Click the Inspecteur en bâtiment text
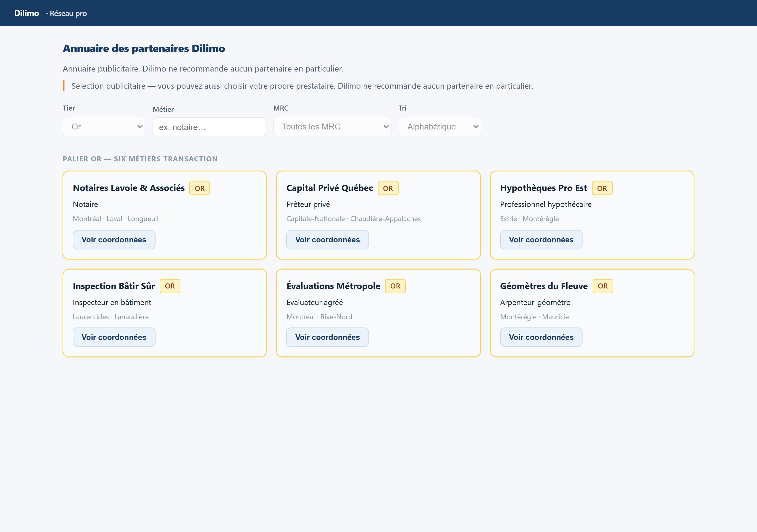This screenshot has width=757, height=532. click(112, 302)
